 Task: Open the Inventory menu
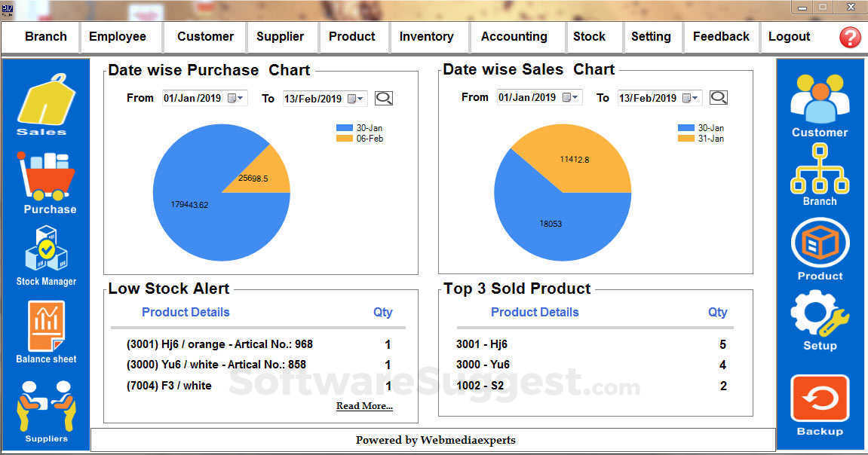[x=426, y=36]
